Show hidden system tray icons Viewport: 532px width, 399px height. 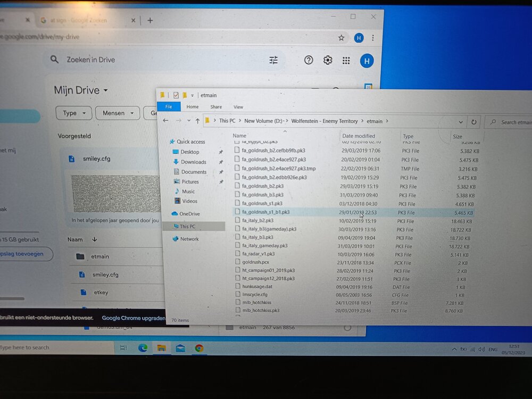pos(454,349)
